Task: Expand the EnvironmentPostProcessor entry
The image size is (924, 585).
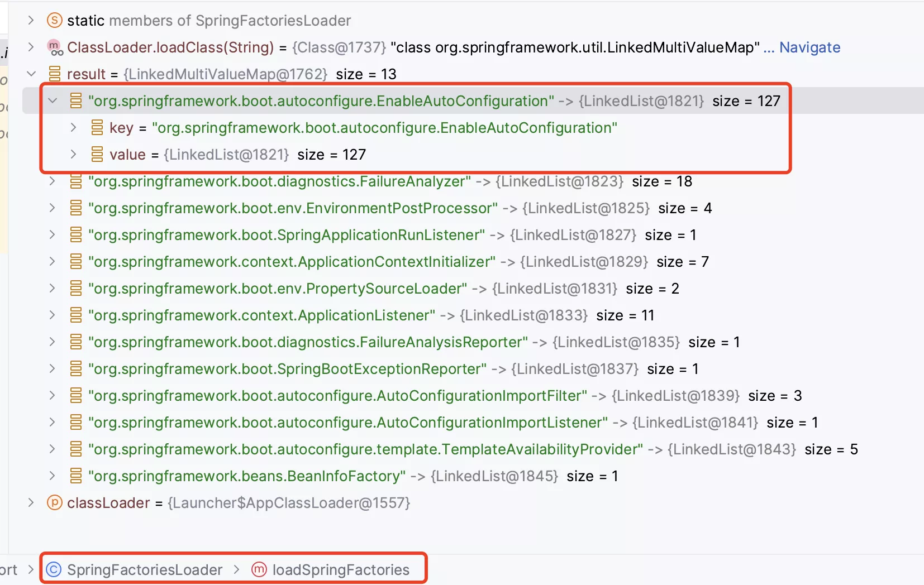Action: tap(53, 208)
